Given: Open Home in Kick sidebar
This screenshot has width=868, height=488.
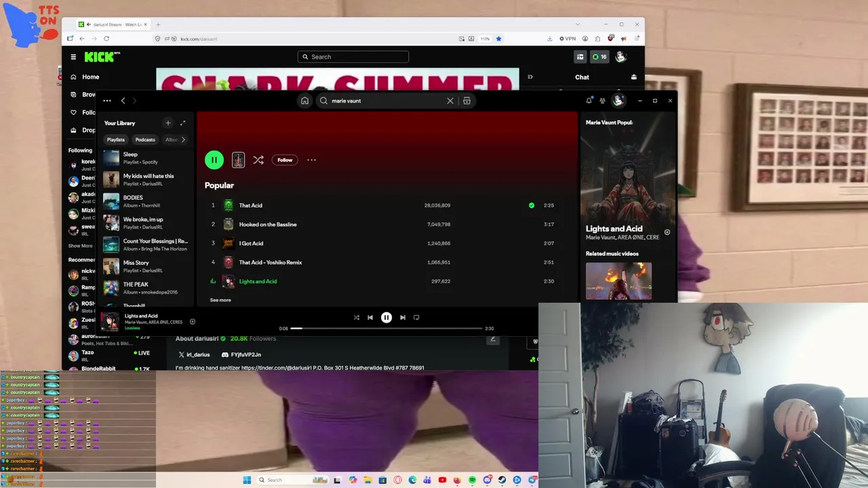Looking at the screenshot, I should pos(85,77).
